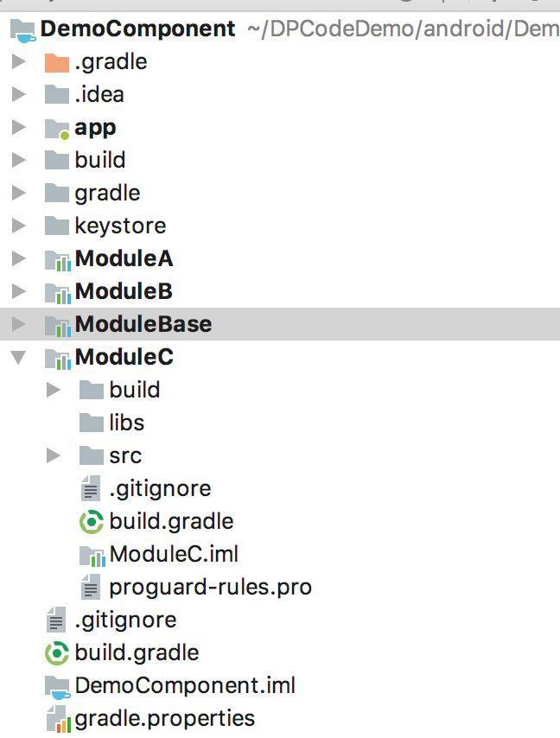This screenshot has width=560, height=738.
Task: Click the app module folder icon
Action: (x=56, y=128)
